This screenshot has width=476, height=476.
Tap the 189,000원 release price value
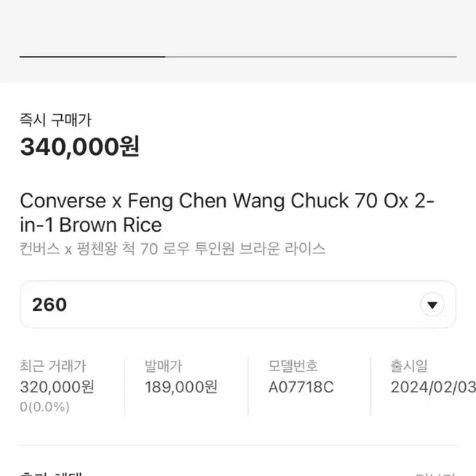(181, 387)
